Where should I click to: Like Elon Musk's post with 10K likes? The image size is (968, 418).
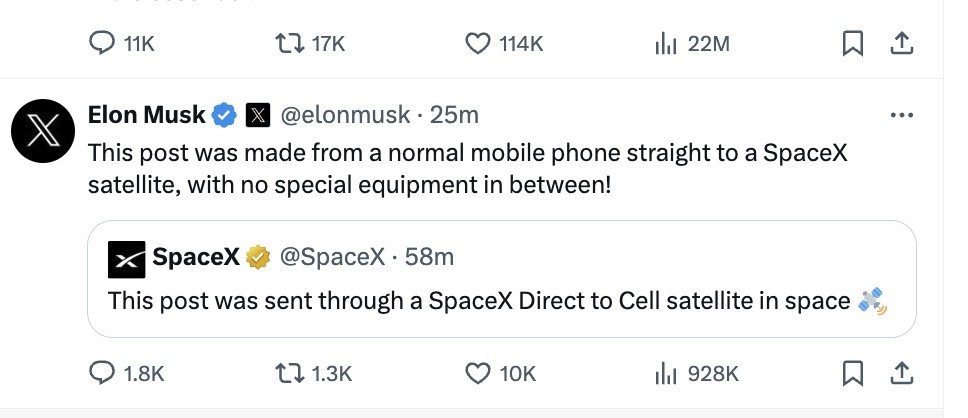click(x=480, y=374)
